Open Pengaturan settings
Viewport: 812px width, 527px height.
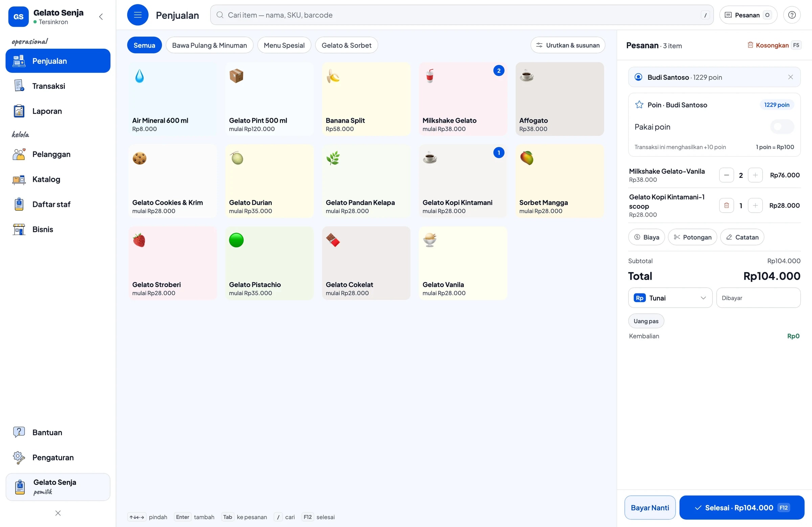tap(58, 457)
